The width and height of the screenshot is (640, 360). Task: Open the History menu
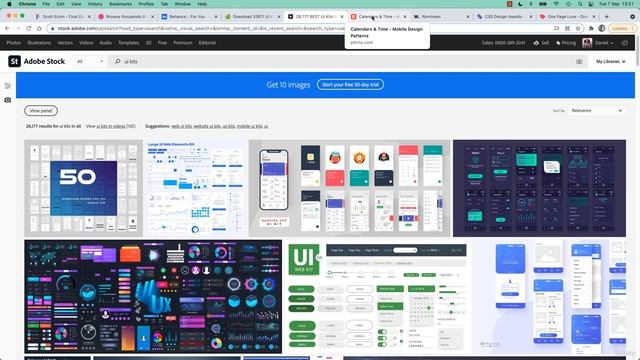[x=95, y=4]
